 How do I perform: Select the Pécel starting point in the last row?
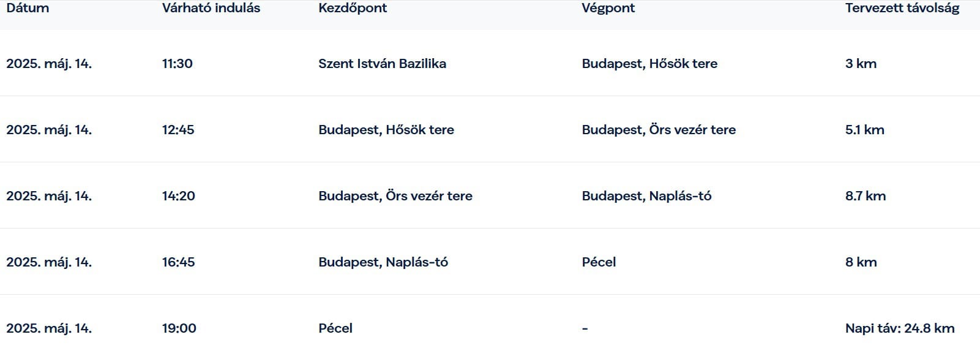pyautogui.click(x=335, y=328)
